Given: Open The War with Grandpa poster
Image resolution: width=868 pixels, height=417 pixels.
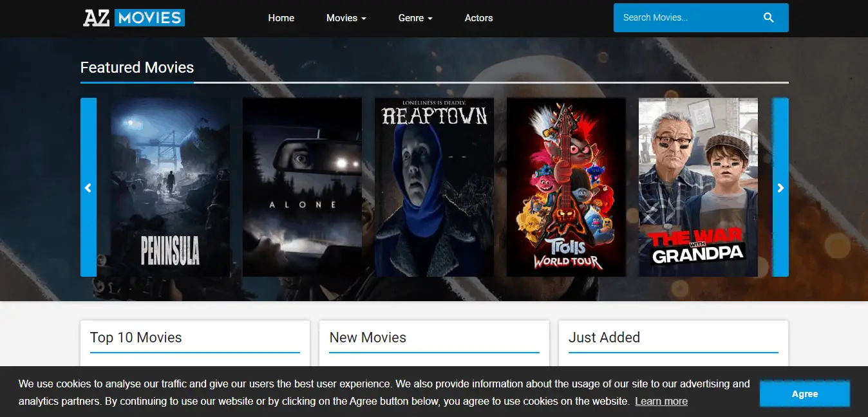Looking at the screenshot, I should tap(698, 187).
